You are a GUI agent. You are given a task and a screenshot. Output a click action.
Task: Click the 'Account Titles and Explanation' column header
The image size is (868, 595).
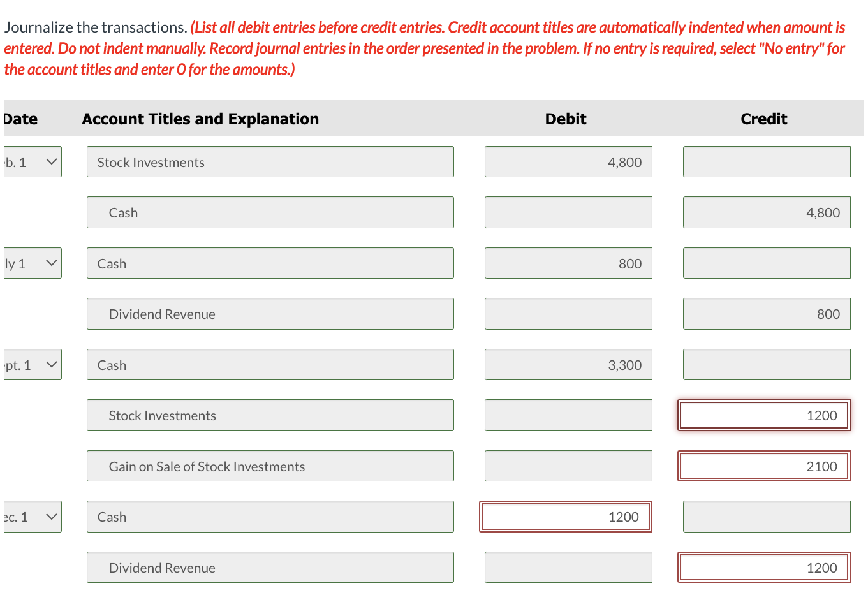click(200, 119)
